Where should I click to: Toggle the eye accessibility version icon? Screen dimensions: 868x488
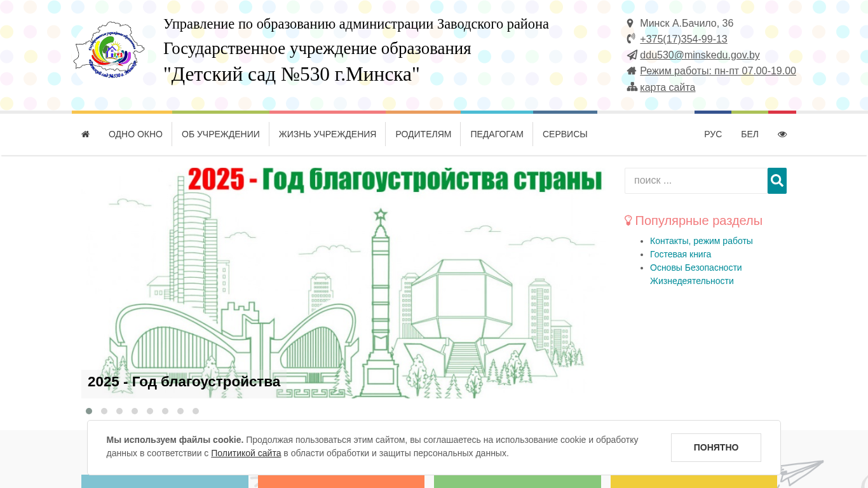pos(782,134)
